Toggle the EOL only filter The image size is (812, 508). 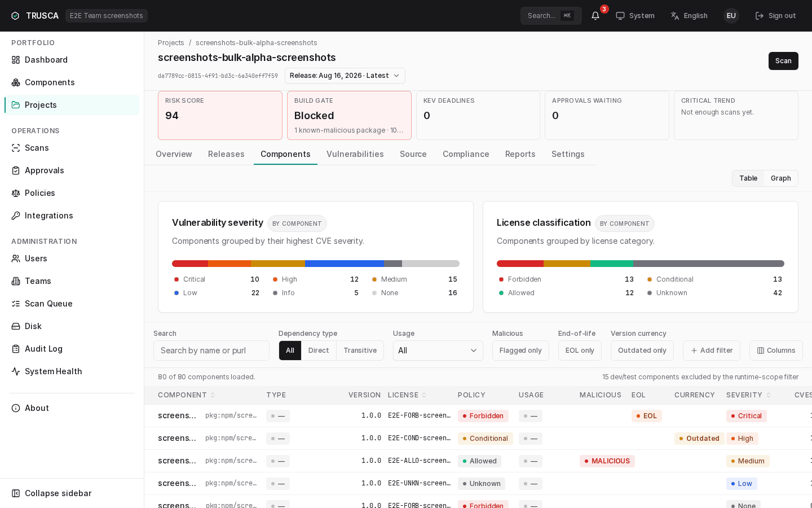[x=580, y=351]
